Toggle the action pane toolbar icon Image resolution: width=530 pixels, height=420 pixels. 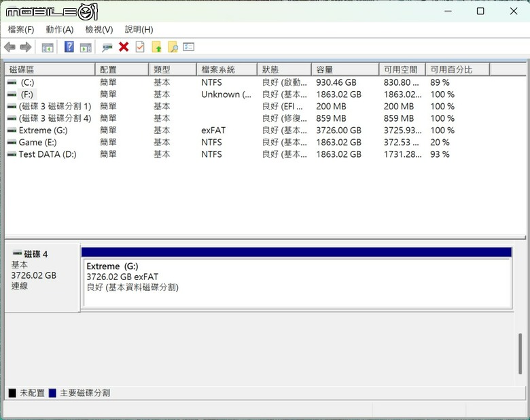click(x=86, y=48)
